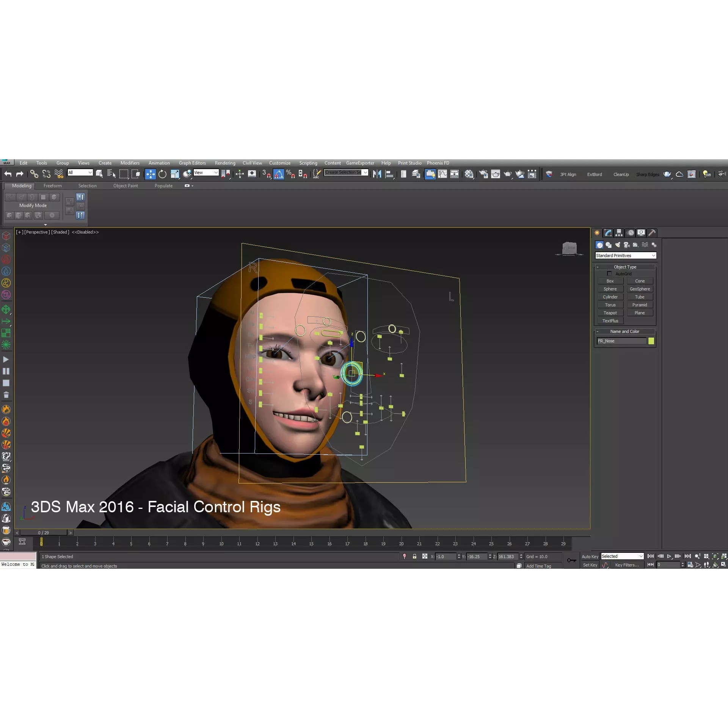The height and width of the screenshot is (728, 728).
Task: Click the FR_Nose object color swatch
Action: point(651,341)
